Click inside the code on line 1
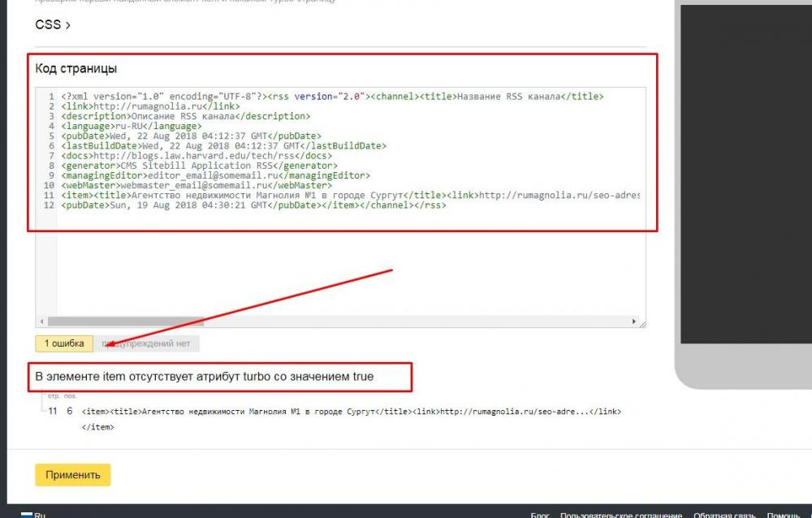The height and width of the screenshot is (518, 812). [x=325, y=97]
